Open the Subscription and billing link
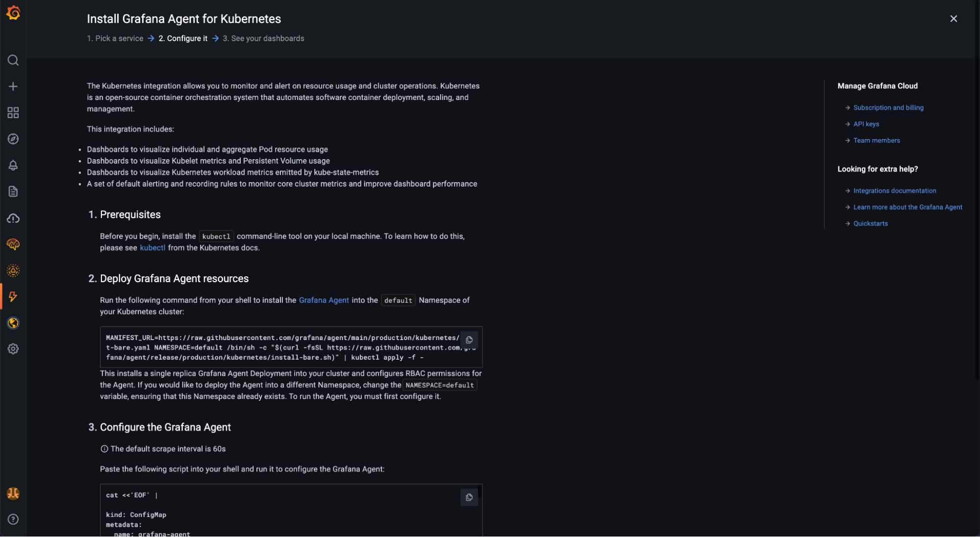 (888, 108)
